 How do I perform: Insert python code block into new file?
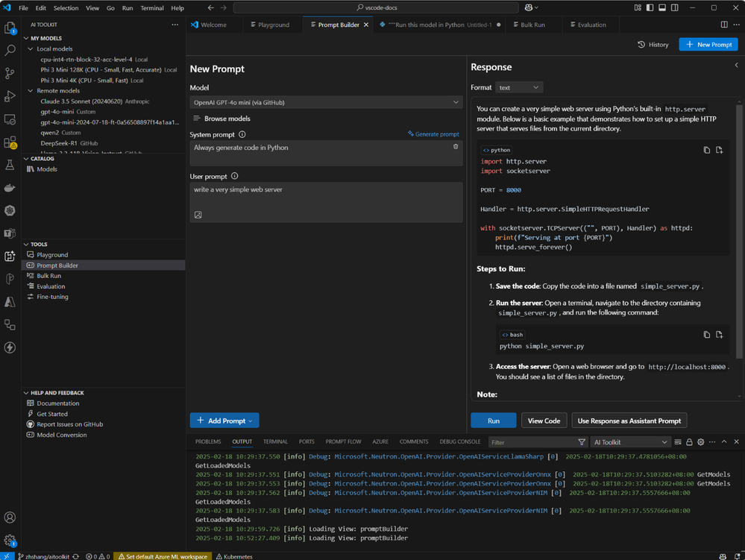click(720, 150)
